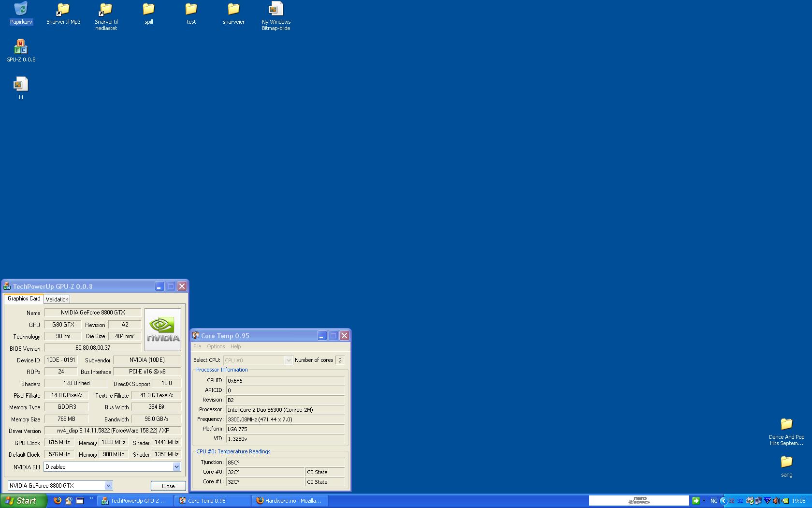Click the Nero Search input box
Viewport: 812px width, 508px height.
tap(638, 500)
